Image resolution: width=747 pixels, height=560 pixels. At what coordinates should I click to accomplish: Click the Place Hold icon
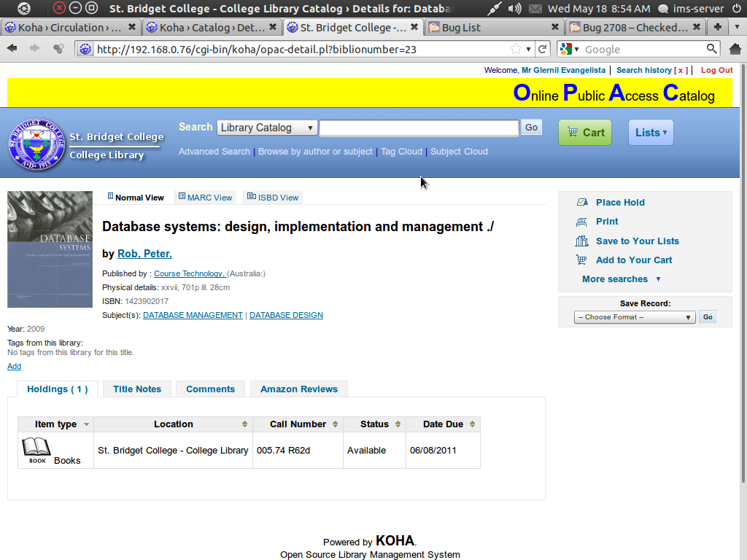(x=581, y=203)
